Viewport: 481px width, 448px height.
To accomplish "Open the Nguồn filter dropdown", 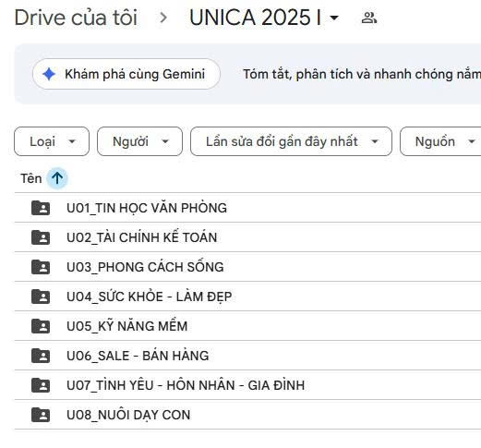I will tap(440, 141).
